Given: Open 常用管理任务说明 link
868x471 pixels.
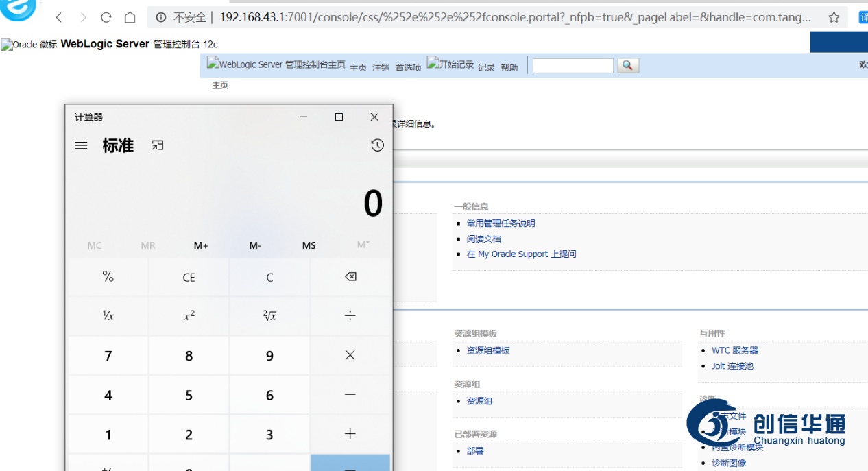Looking at the screenshot, I should coord(501,224).
